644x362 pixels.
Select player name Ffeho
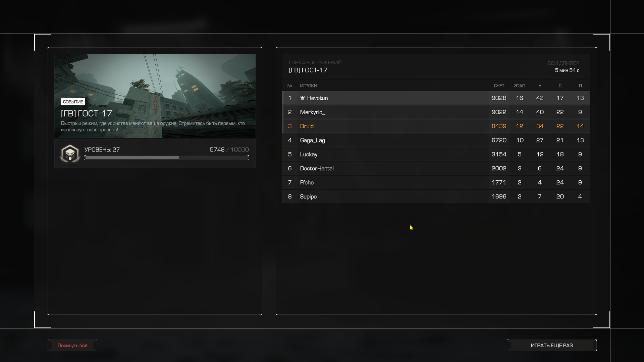click(x=307, y=182)
